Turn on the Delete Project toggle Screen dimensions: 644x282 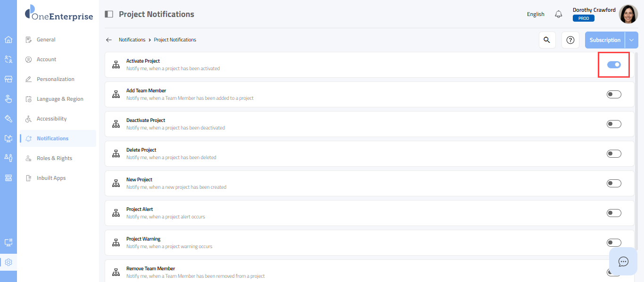(614, 154)
